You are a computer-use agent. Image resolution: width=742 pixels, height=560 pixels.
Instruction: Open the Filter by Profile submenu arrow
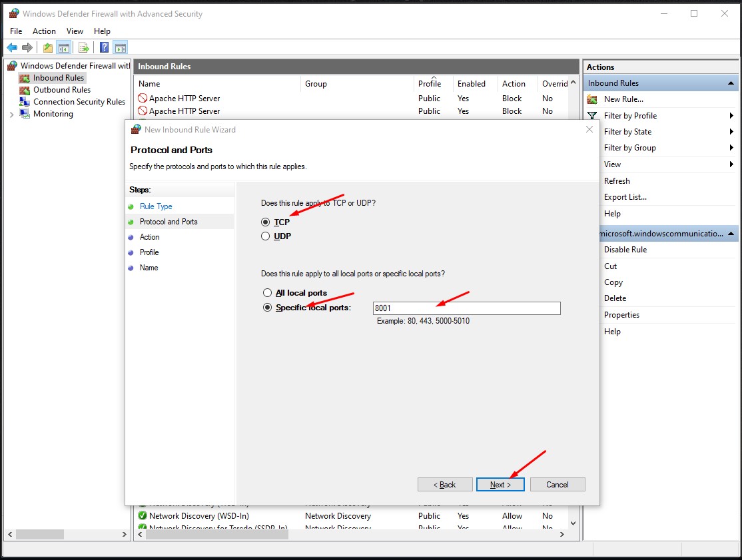[731, 115]
